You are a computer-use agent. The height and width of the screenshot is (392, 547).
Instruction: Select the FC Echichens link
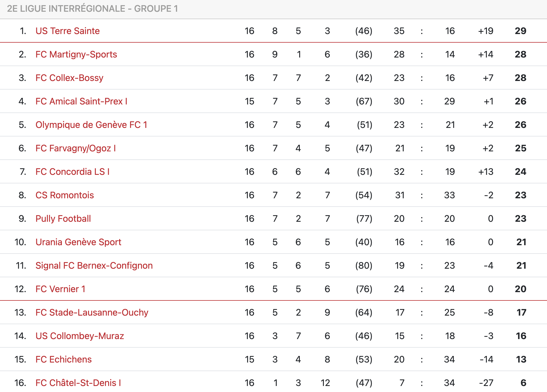pyautogui.click(x=64, y=359)
